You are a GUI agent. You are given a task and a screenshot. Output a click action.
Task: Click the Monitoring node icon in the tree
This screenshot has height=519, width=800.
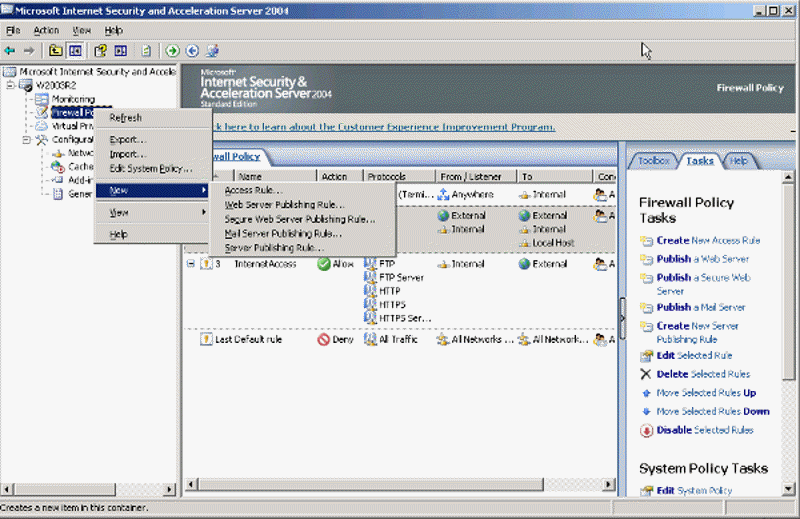(x=42, y=99)
